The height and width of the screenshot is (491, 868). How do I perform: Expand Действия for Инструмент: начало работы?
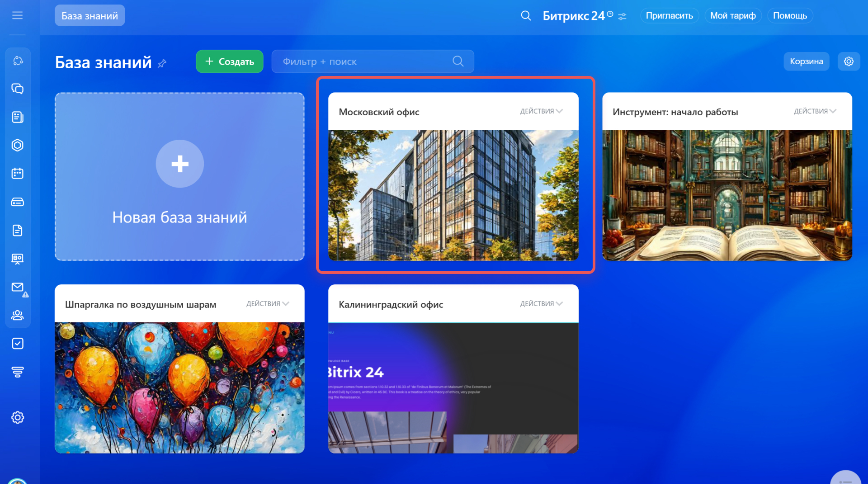click(815, 111)
